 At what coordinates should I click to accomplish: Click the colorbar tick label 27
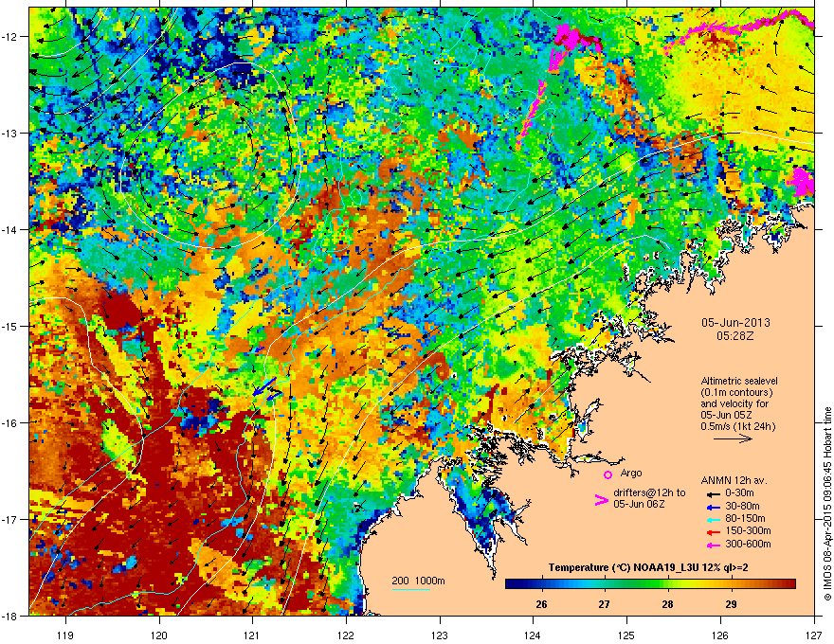[605, 604]
